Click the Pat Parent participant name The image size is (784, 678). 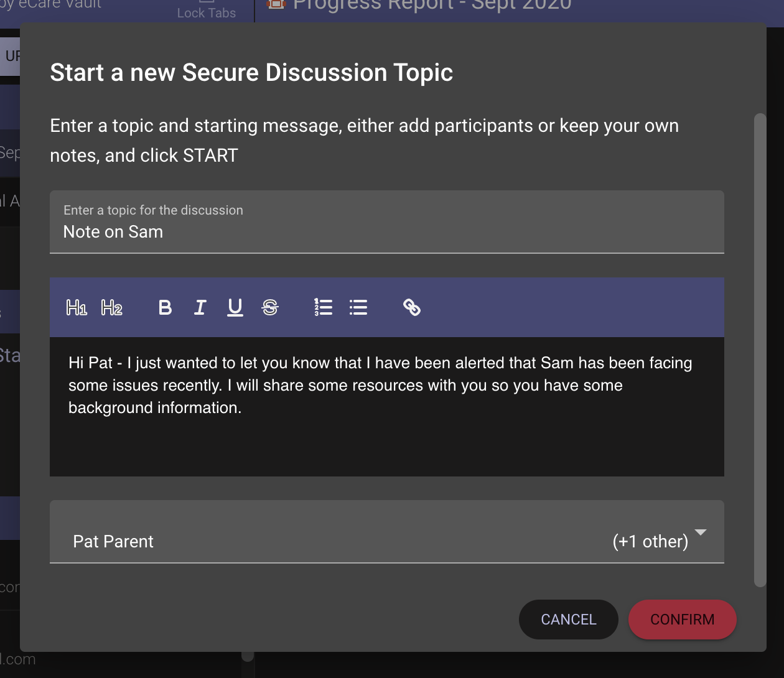pos(113,542)
